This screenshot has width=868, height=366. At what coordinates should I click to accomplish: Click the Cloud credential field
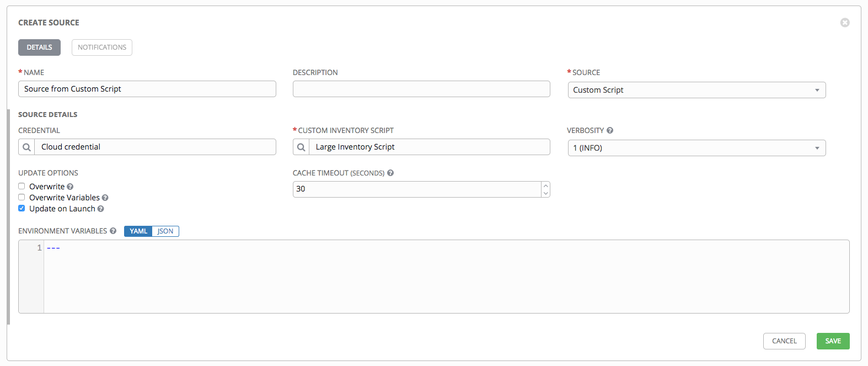pos(156,147)
